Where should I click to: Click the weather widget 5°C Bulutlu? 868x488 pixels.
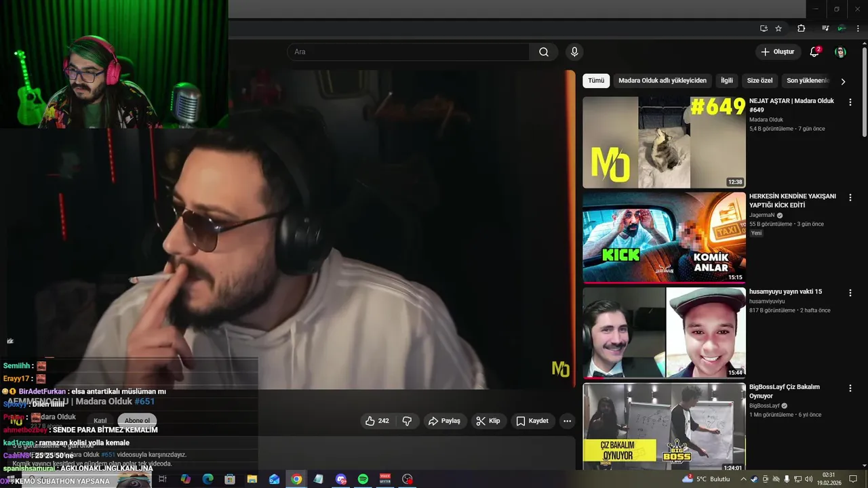pyautogui.click(x=706, y=479)
